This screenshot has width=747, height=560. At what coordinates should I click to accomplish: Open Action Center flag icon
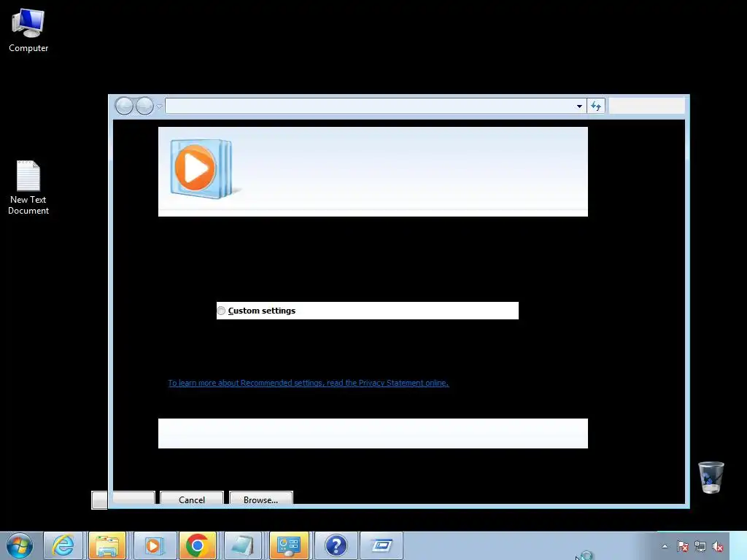682,546
